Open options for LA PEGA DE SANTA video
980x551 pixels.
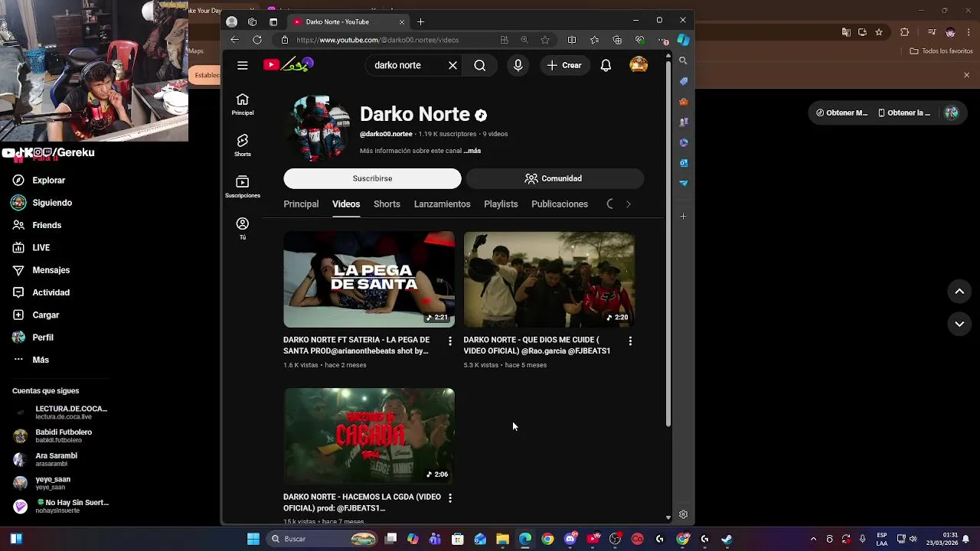pyautogui.click(x=450, y=341)
